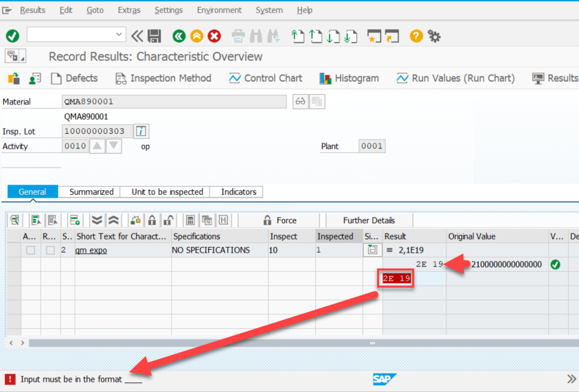Click the Defects button
Viewport: 579px width, 392px height.
click(75, 78)
